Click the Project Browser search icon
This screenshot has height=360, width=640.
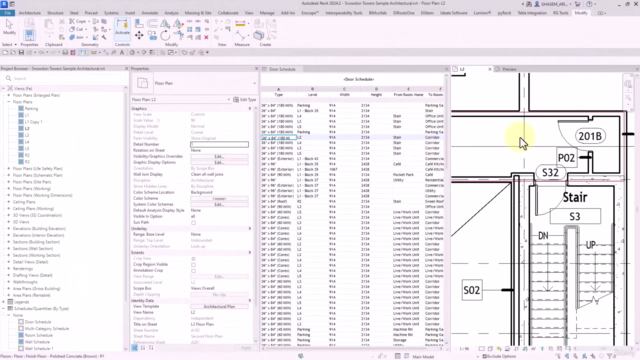(9, 78)
